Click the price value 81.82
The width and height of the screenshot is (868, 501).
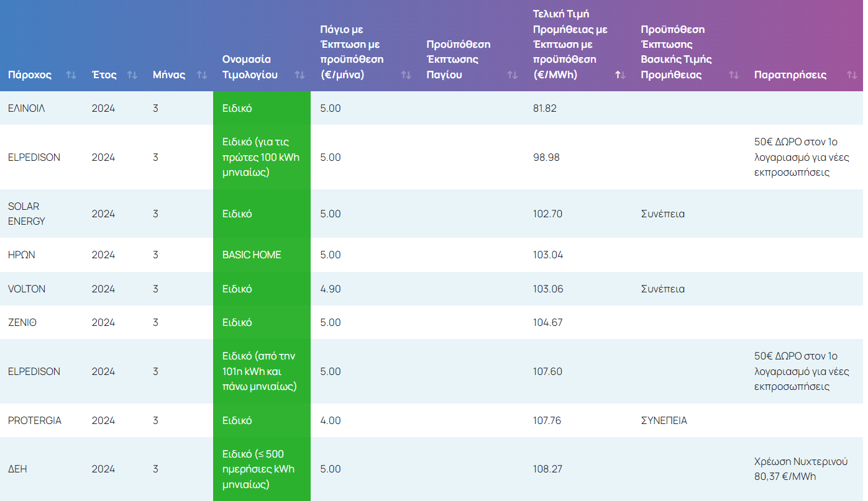point(545,108)
